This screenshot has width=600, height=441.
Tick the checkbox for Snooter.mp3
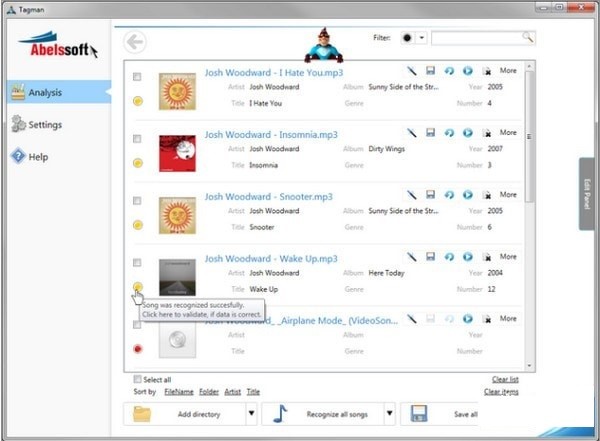(137, 201)
